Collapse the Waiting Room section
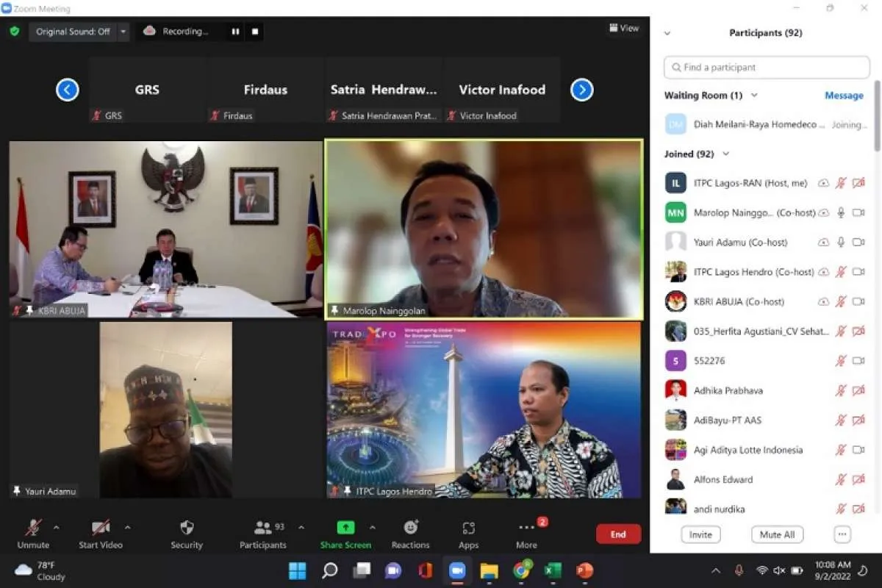Viewport: 882px width, 588px height. (x=754, y=95)
